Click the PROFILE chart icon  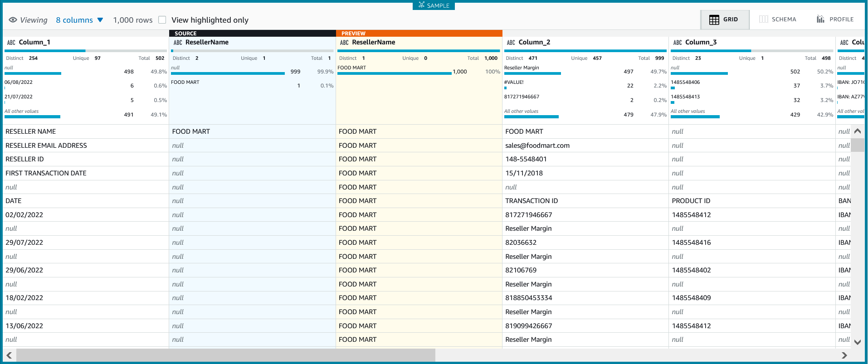[x=820, y=19]
